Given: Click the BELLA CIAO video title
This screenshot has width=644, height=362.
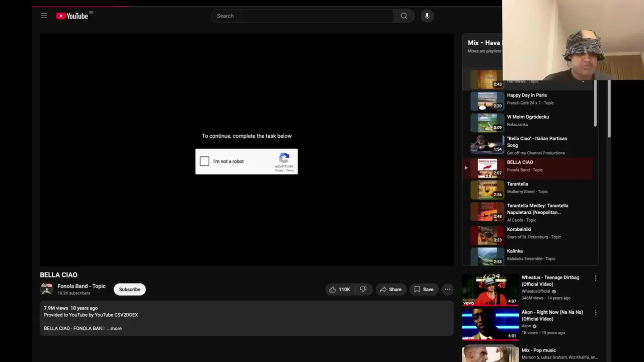Looking at the screenshot, I should tap(58, 275).
